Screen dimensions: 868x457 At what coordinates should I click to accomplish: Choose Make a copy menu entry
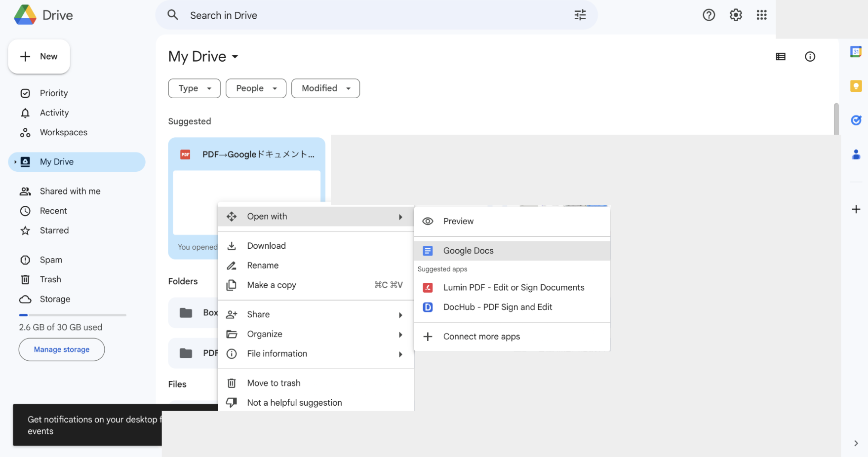[x=316, y=285]
